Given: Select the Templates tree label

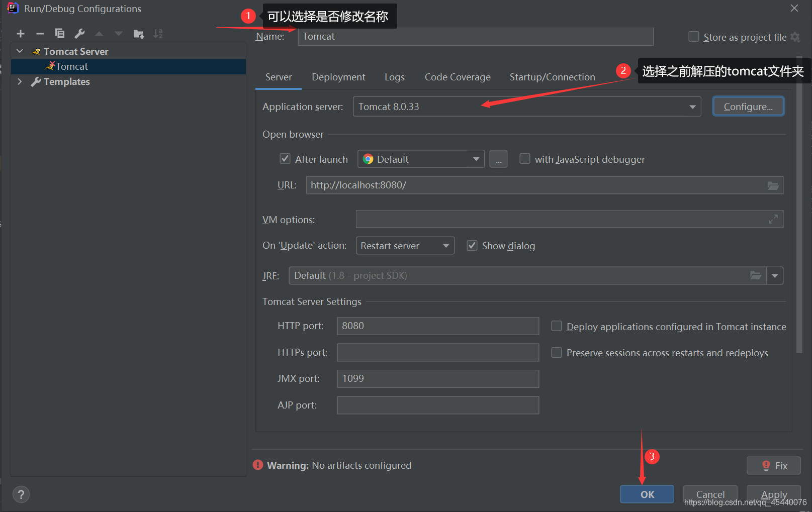Looking at the screenshot, I should click(67, 81).
